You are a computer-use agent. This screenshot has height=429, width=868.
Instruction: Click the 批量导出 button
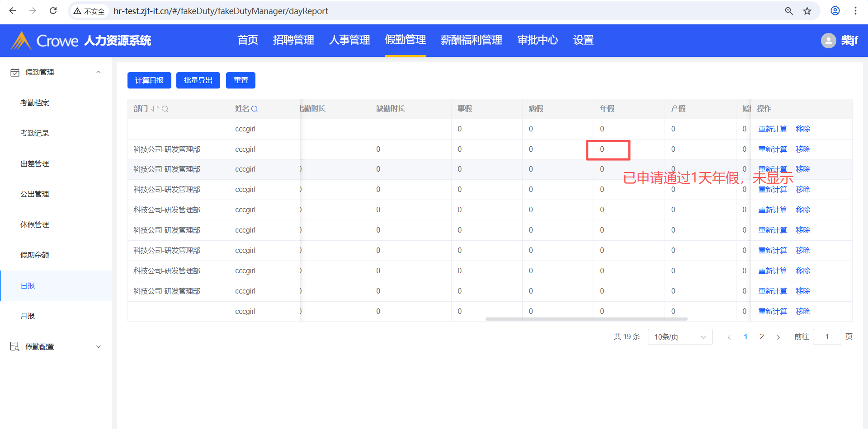click(198, 80)
